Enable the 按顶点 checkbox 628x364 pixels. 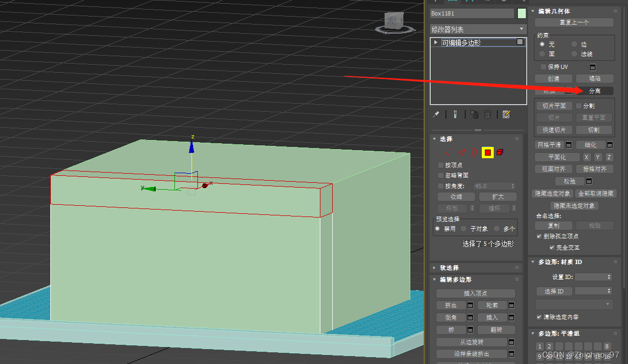(441, 165)
